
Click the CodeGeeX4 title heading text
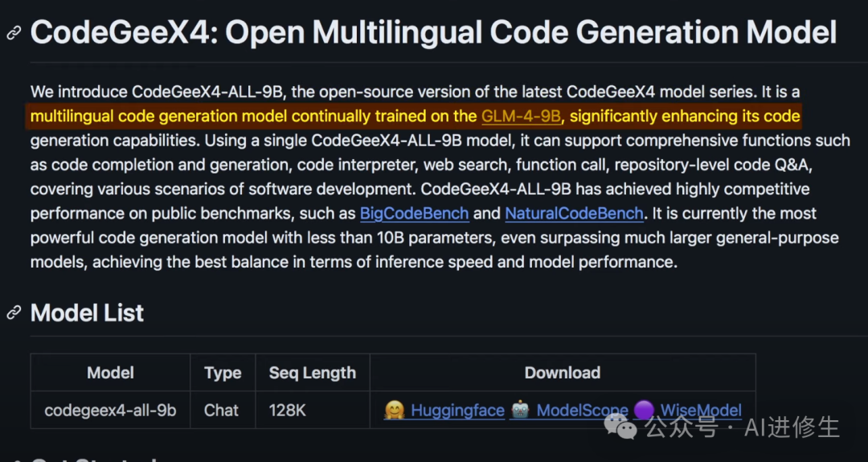(x=433, y=33)
